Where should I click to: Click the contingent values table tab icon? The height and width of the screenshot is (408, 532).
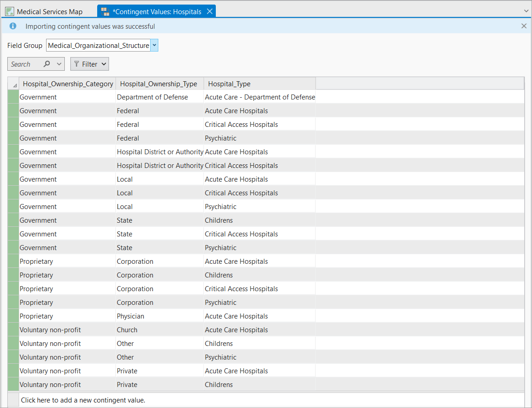[105, 11]
